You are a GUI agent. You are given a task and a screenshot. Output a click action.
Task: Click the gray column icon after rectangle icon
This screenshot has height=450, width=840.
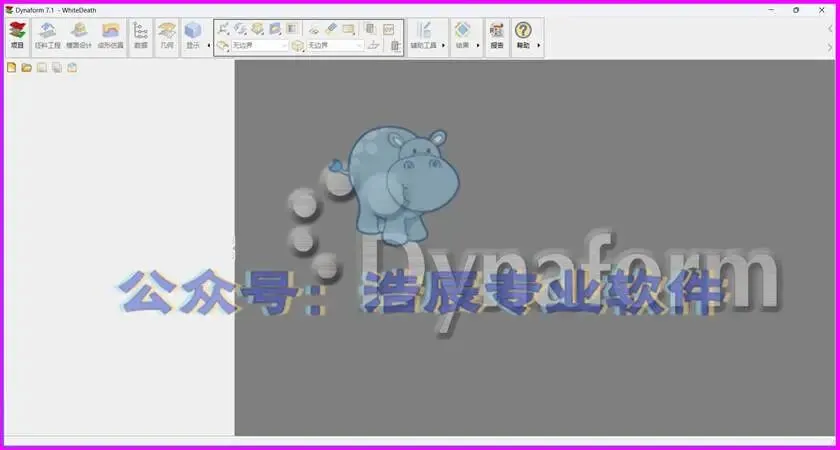point(370,28)
